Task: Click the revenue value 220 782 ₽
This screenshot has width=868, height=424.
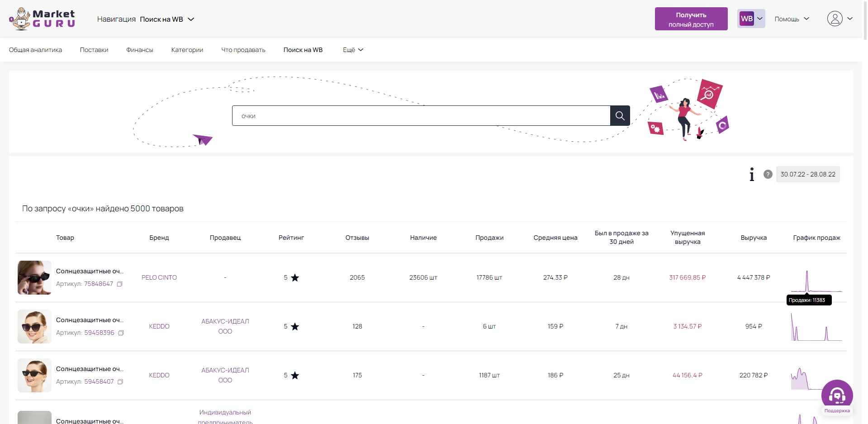Action: tap(754, 375)
